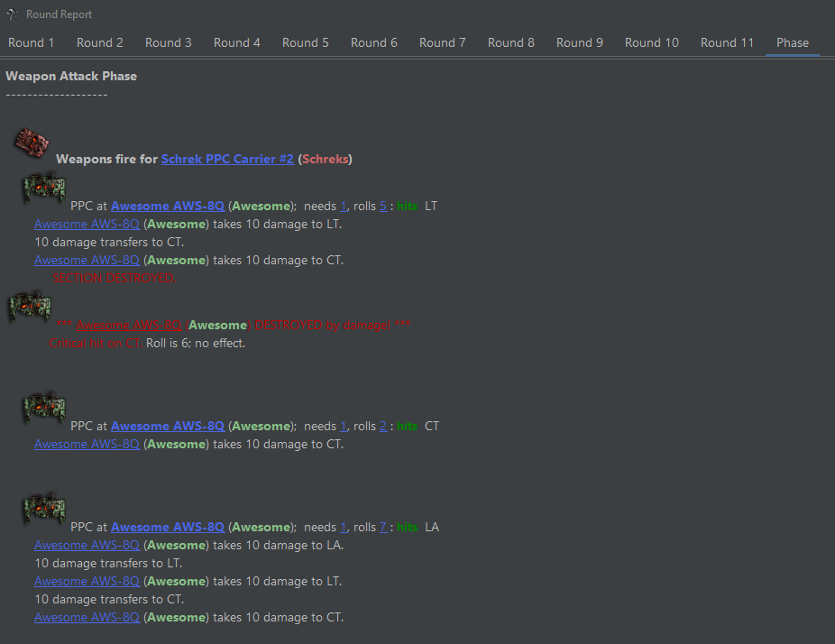Screen dimensions: 835x644
Task: Open Awesome AWS-8Q link in CT attack line
Action: 167,426
